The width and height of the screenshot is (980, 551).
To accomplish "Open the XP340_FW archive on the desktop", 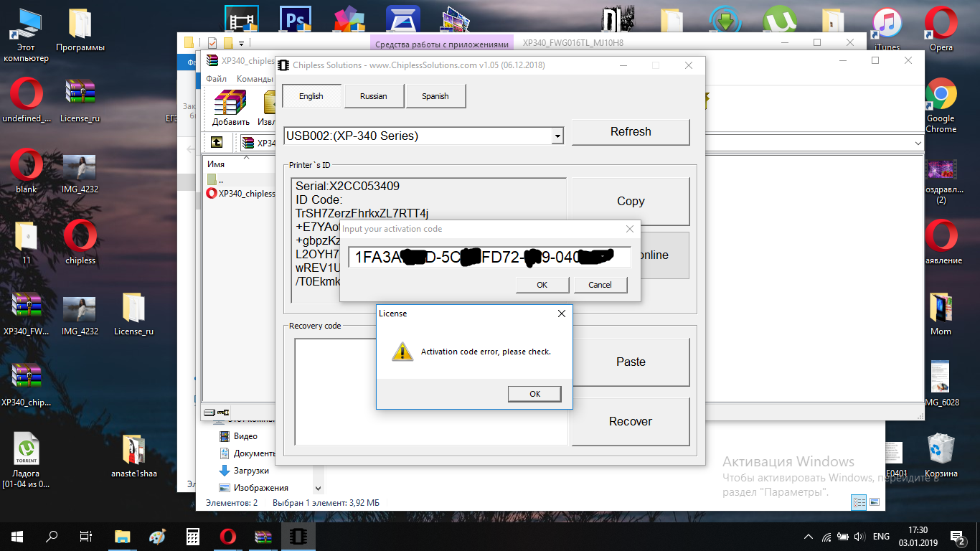I will pyautogui.click(x=26, y=314).
